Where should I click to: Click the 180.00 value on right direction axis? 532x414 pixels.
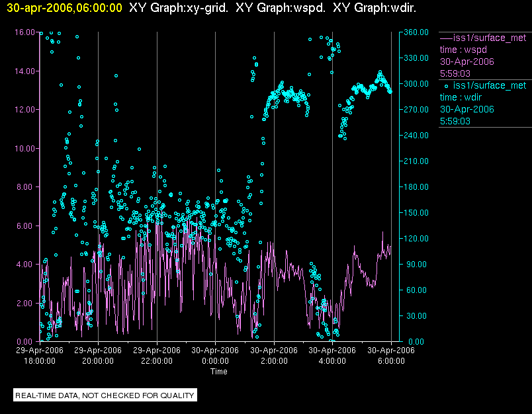click(415, 187)
